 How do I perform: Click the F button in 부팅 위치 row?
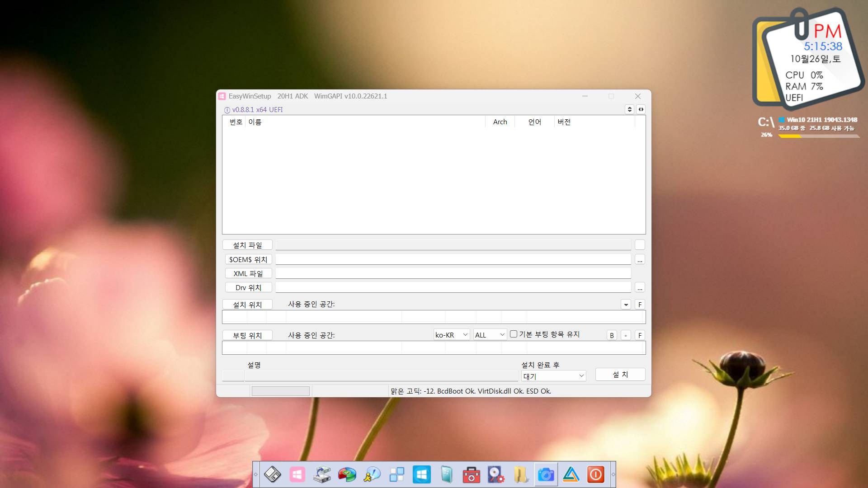[x=640, y=335]
